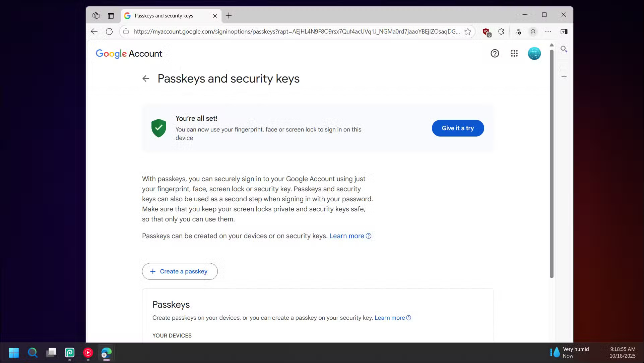Open the media playback control in the toolbar

[x=518, y=32]
